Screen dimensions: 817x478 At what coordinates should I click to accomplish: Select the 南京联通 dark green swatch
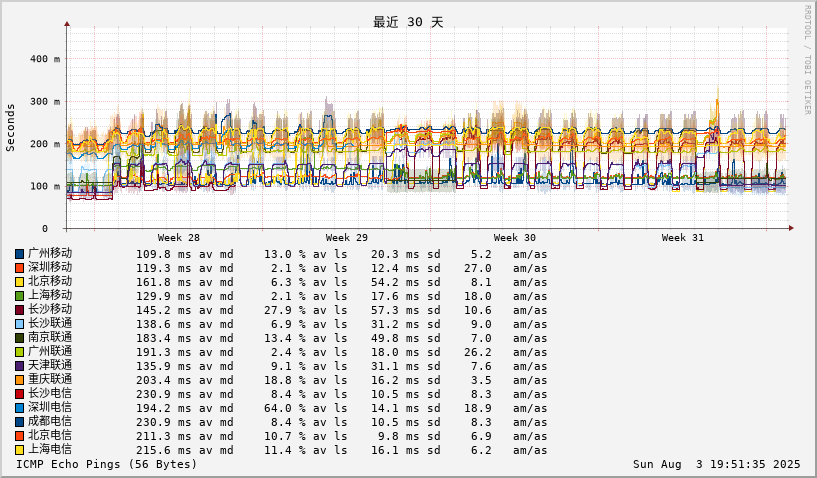pos(19,338)
